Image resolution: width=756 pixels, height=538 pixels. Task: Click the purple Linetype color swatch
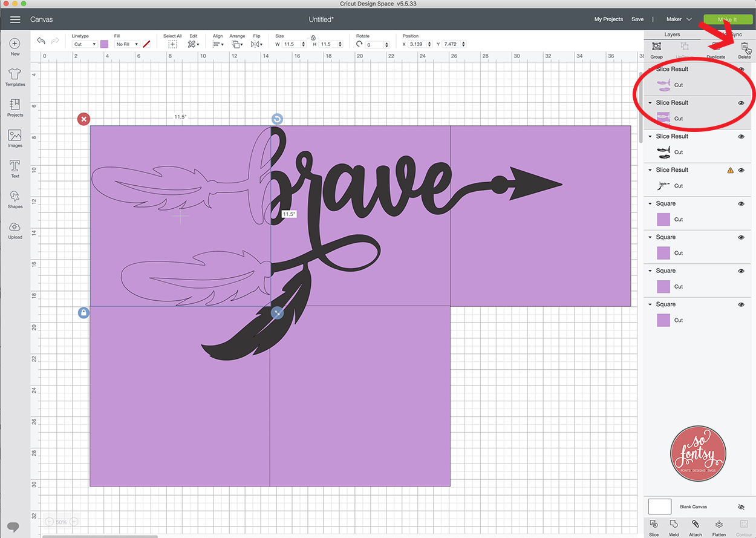(104, 44)
